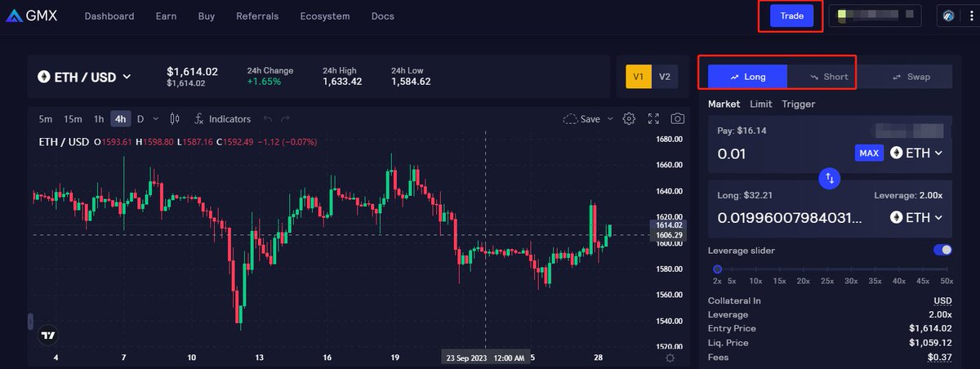Click the Liq. Price $1,059.12 value
Screen dimensions: 980x369
[x=930, y=342]
